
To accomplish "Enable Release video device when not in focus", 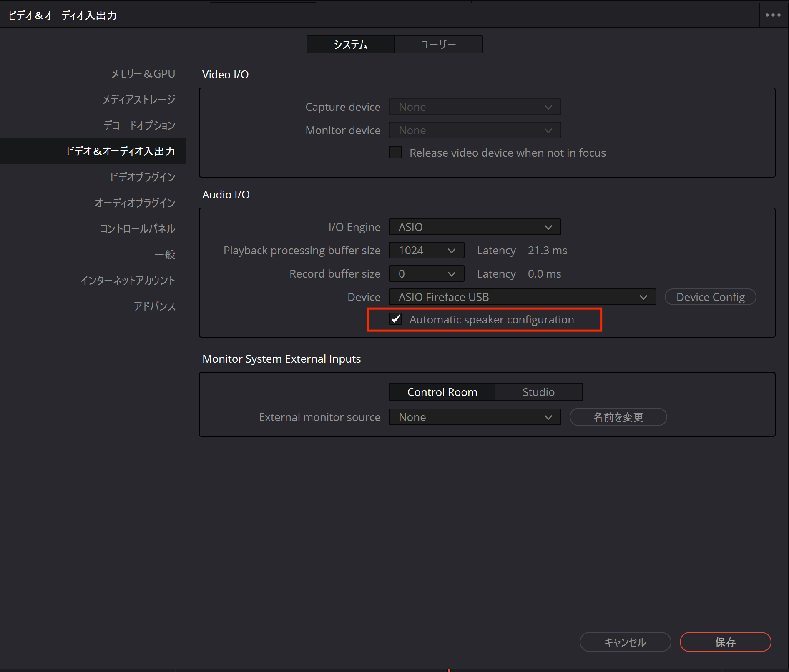I will (x=395, y=153).
